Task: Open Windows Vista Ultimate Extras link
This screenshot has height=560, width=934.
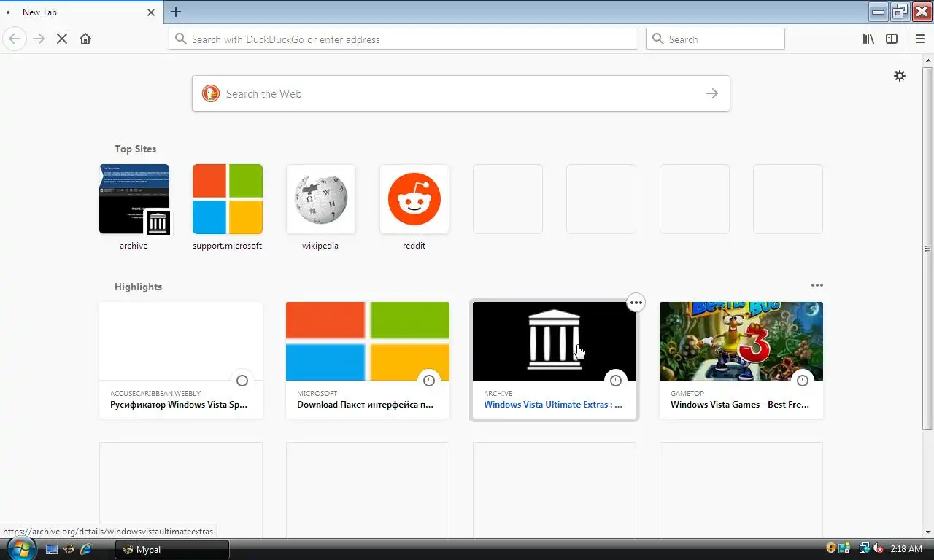Action: [x=553, y=405]
